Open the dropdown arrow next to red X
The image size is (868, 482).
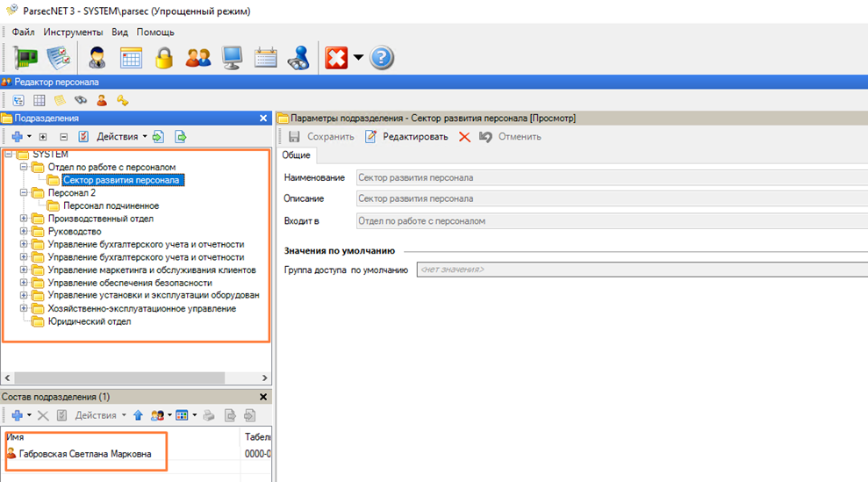click(358, 59)
